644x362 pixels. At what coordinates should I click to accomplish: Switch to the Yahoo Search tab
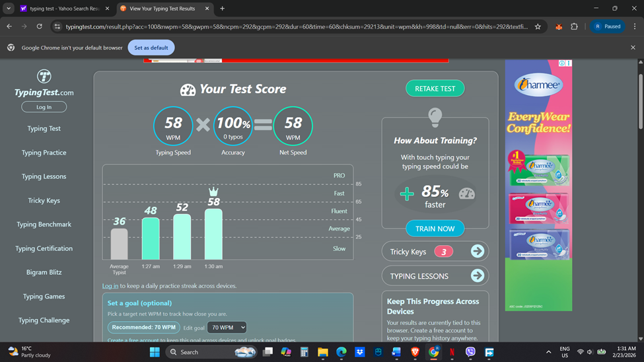point(65,8)
